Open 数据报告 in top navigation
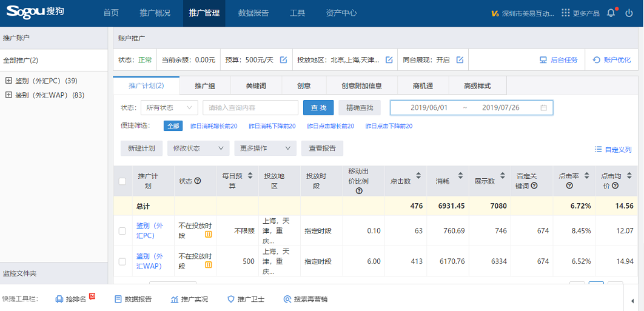644x311 pixels. [253, 13]
